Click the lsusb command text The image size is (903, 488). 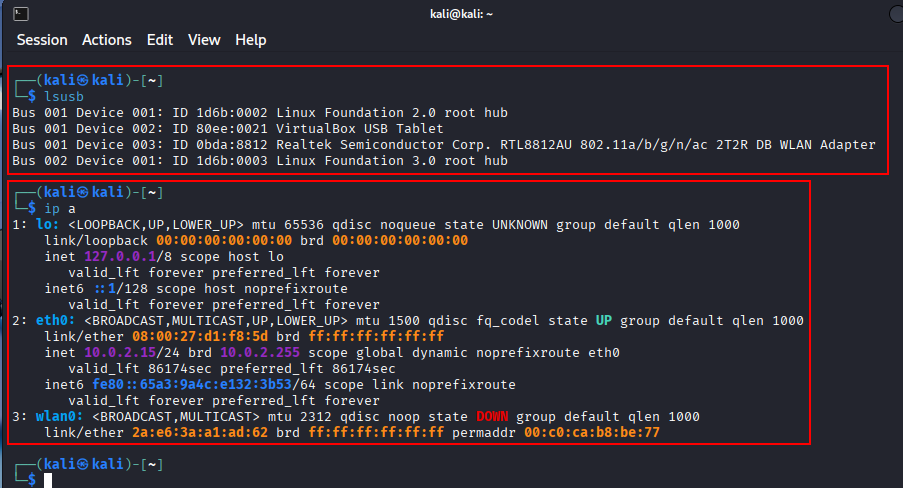[x=64, y=96]
